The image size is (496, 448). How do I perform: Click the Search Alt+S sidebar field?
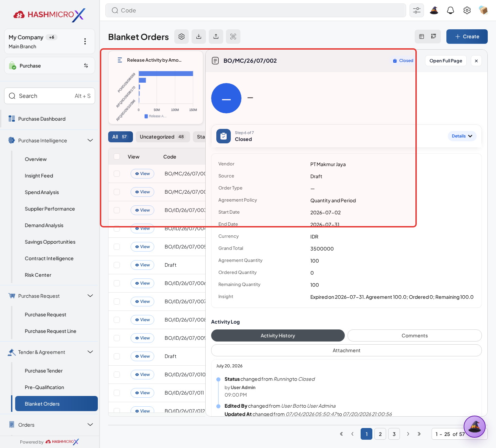(x=50, y=96)
